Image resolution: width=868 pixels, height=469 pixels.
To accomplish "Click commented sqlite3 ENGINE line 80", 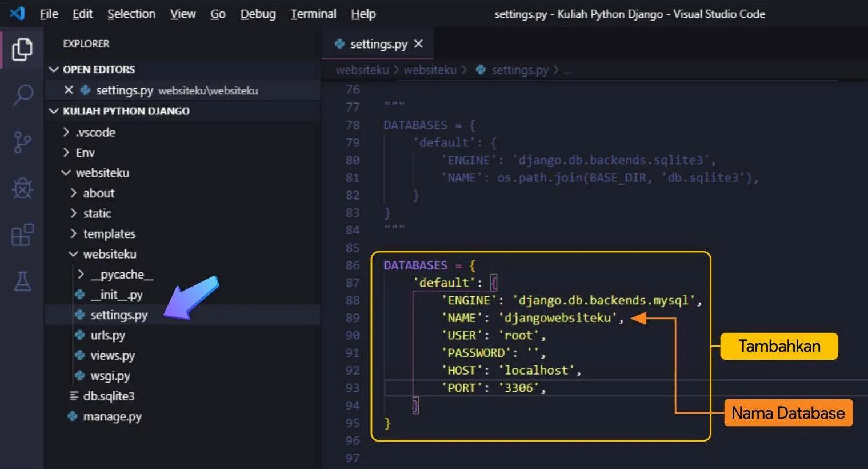I will point(578,160).
